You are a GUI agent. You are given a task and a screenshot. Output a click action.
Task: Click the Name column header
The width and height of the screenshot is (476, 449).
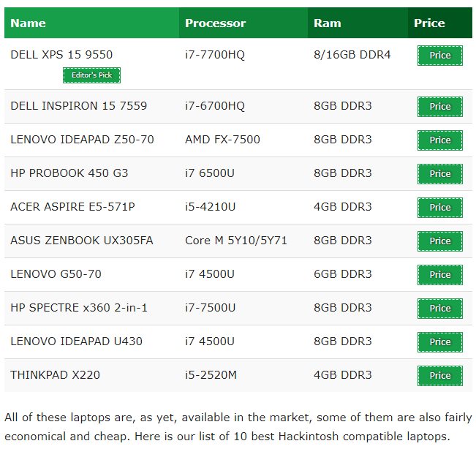(29, 23)
